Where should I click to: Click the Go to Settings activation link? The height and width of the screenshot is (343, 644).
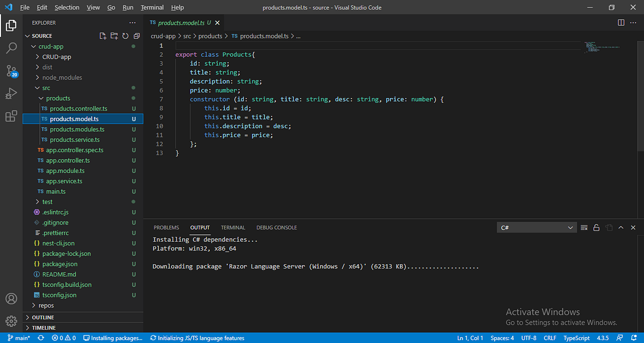[562, 322]
